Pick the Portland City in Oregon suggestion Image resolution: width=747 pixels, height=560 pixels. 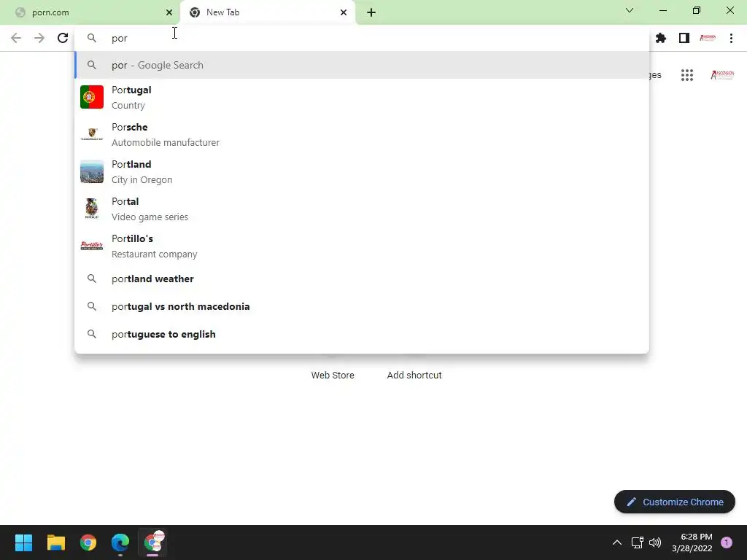[x=362, y=171]
